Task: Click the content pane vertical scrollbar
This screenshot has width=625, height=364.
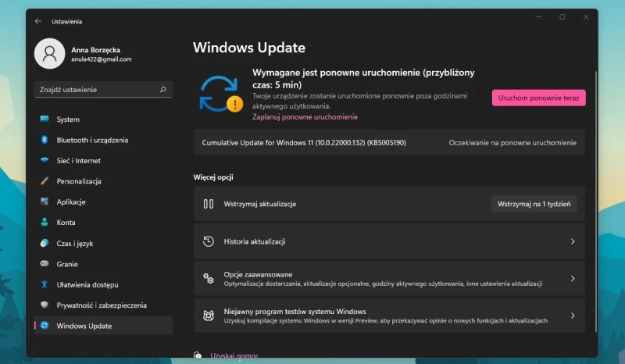Action: point(596,202)
